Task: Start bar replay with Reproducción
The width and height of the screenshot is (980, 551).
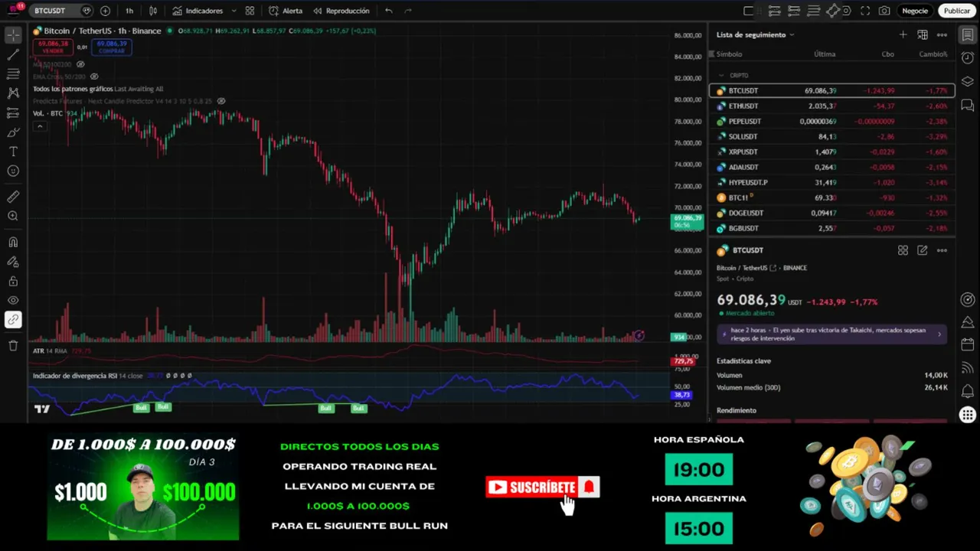Action: [341, 11]
